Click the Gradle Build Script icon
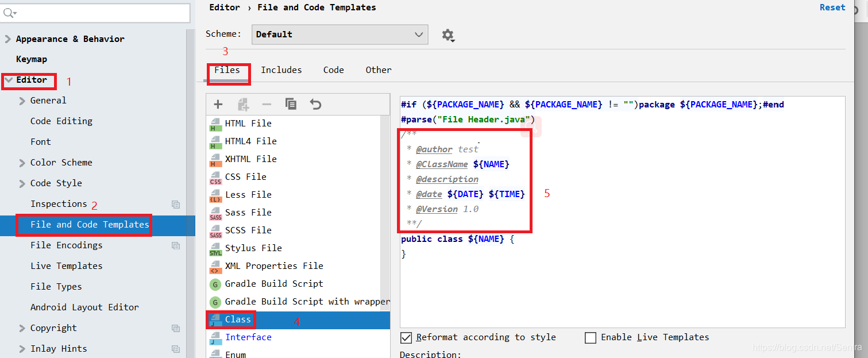This screenshot has width=868, height=358. pos(215,284)
